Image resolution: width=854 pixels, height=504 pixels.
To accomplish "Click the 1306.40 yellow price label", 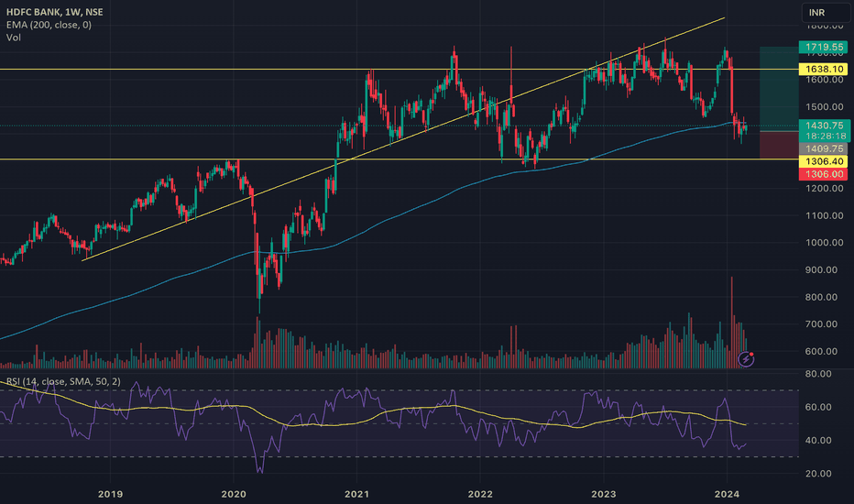I will pos(824,161).
